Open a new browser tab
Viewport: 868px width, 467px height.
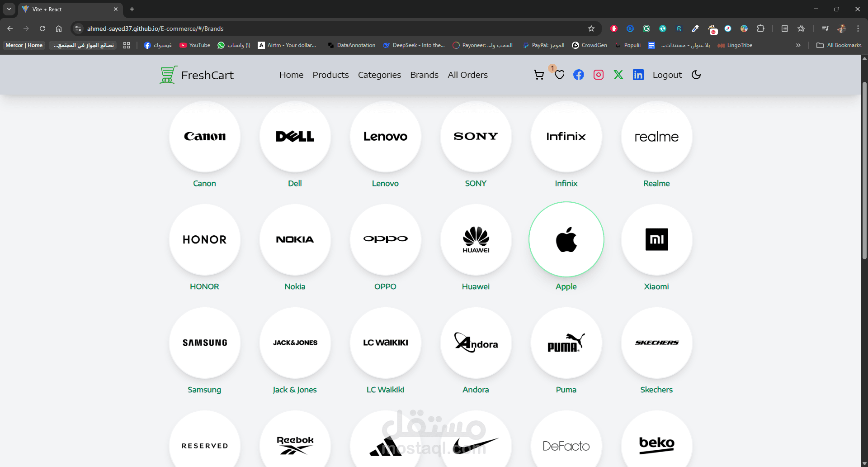point(132,9)
